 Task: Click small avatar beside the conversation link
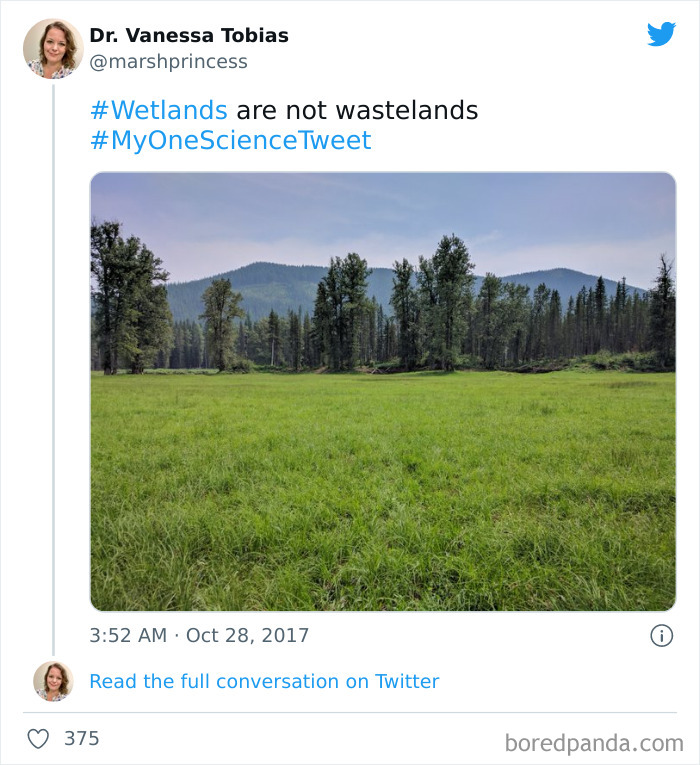point(53,681)
